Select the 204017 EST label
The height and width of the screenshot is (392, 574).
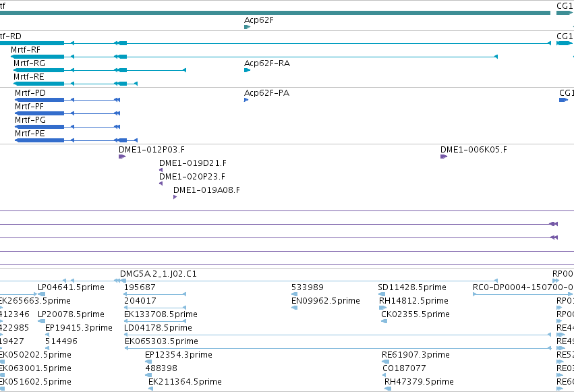click(140, 301)
